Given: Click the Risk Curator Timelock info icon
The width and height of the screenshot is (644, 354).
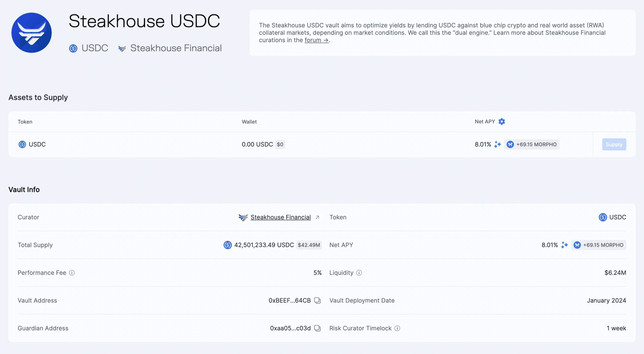Looking at the screenshot, I should [397, 328].
